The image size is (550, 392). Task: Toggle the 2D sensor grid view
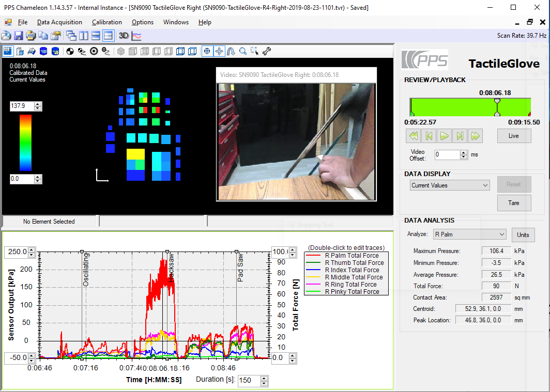point(7,51)
